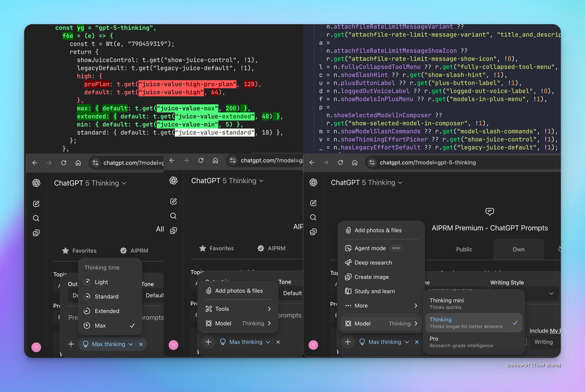585x392 pixels.
Task: Expand the Max thinking chevron in the composer
Action: 131,344
